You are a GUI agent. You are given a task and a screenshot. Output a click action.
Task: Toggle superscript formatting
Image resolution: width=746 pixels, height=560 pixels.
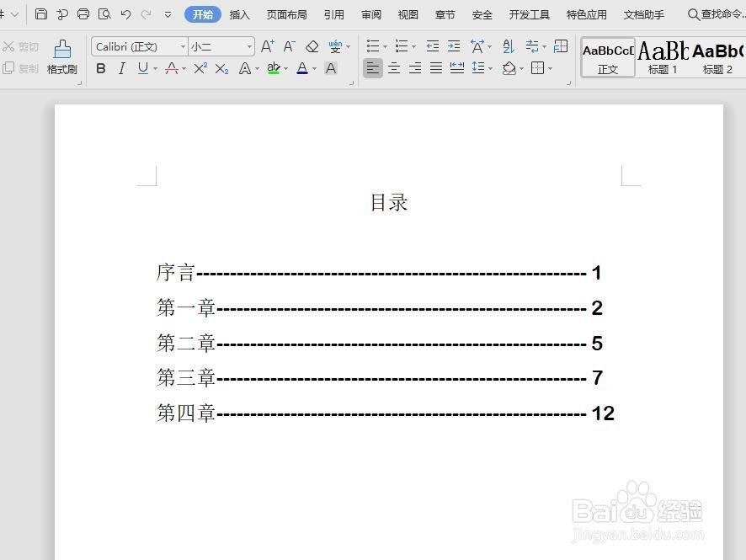[x=200, y=68]
